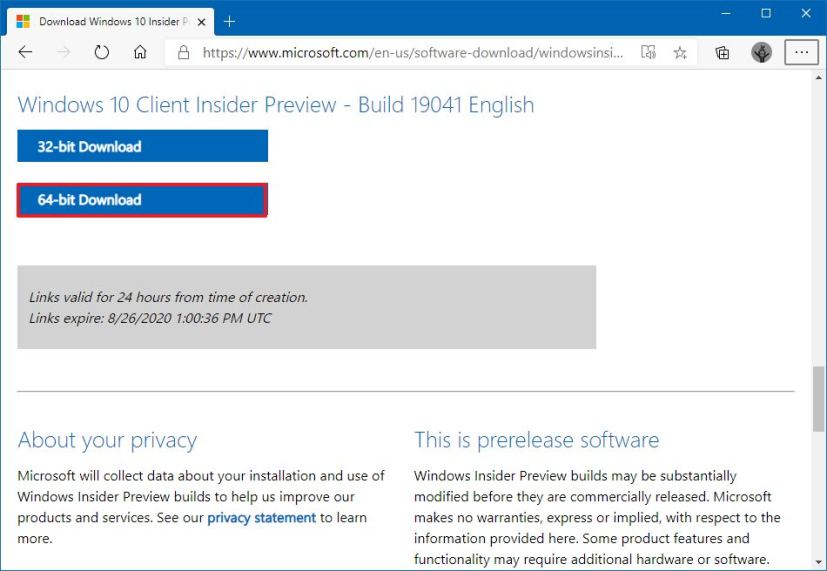827x571 pixels.
Task: Click the Windows 10 Client Insider Preview heading
Action: coord(276,105)
